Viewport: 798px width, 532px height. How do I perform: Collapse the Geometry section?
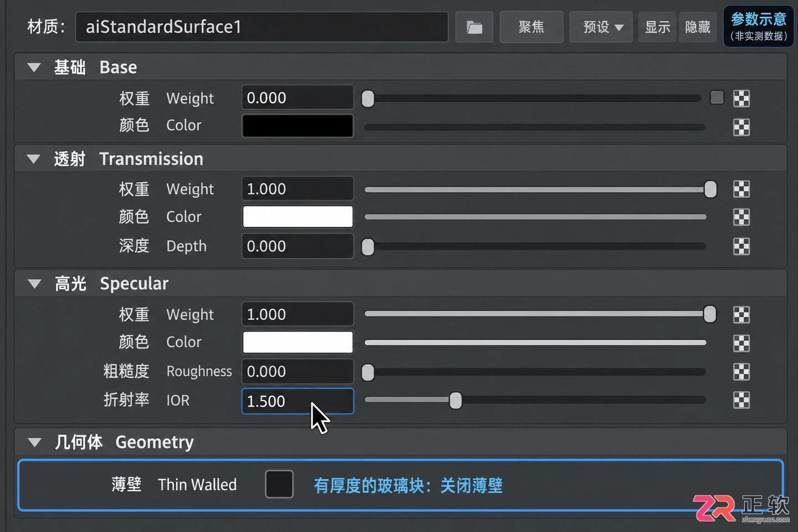point(34,442)
